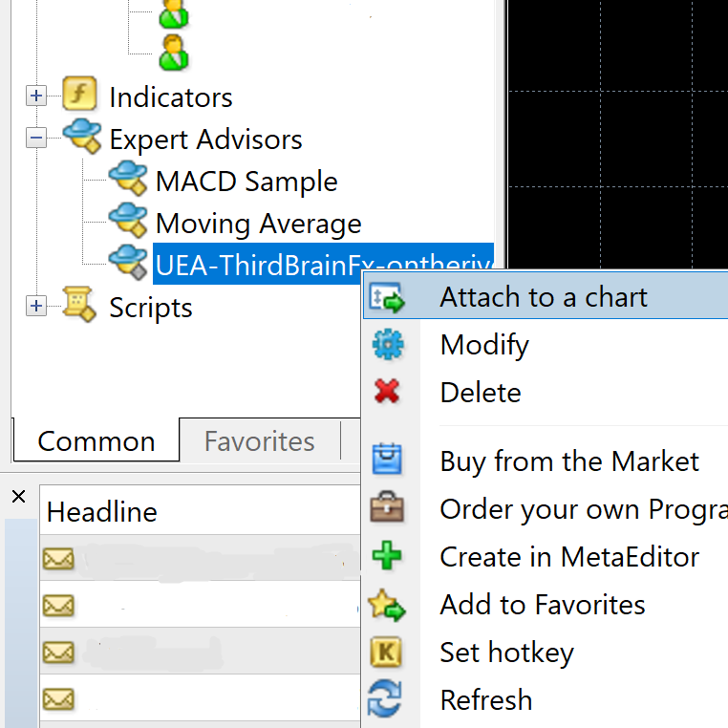This screenshot has width=728, height=728.
Task: Click the Headline column header
Action: (200, 511)
